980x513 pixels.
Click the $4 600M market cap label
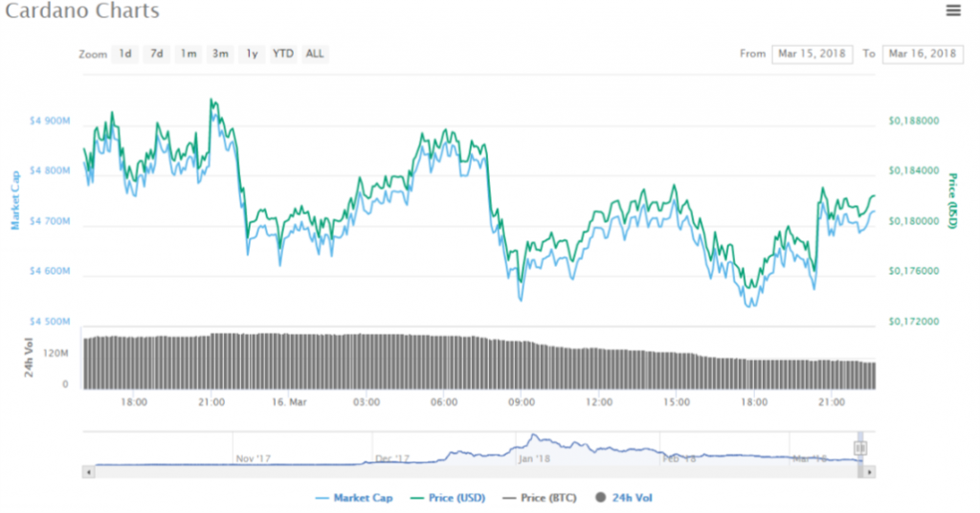[50, 271]
